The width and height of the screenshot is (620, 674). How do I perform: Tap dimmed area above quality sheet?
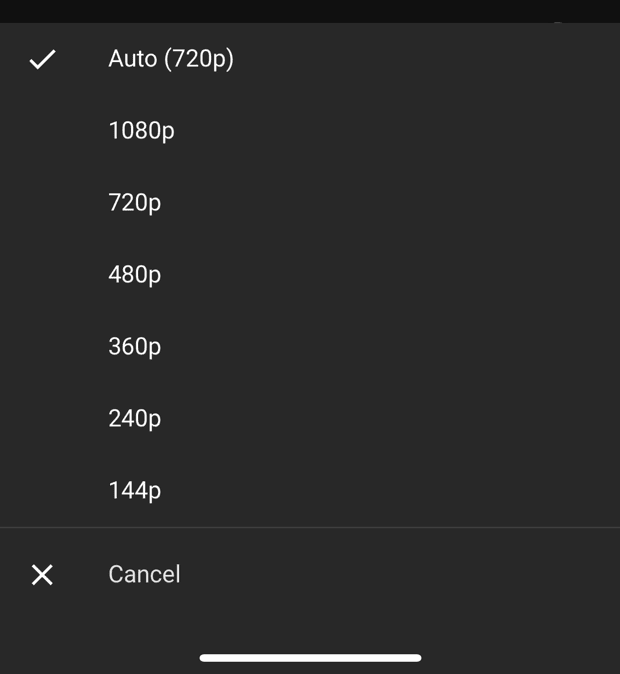coord(310,10)
